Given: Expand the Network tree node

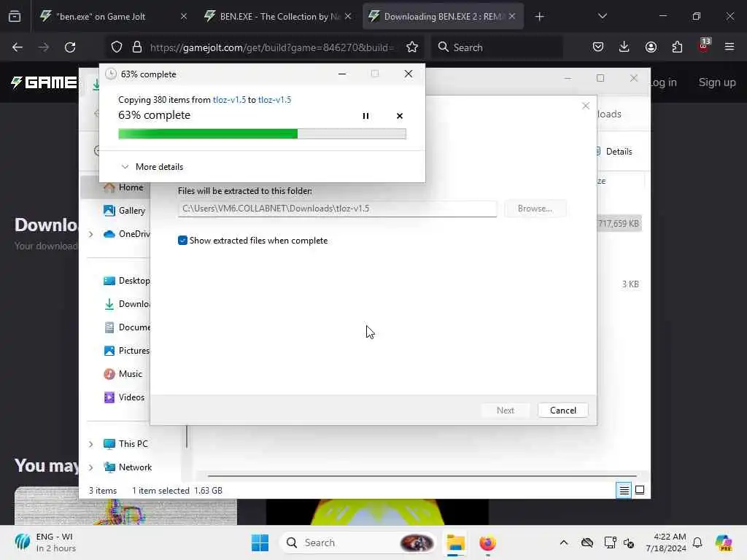Looking at the screenshot, I should coord(90,467).
